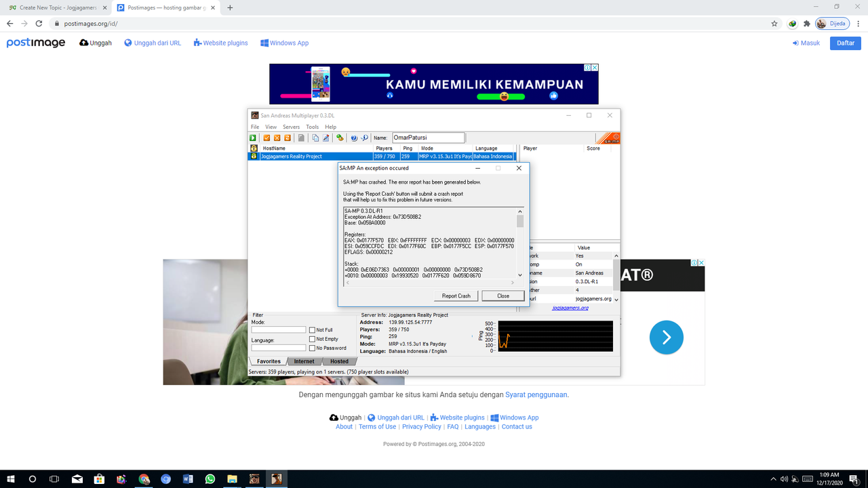Click the edit pencil icon in SA-MP toolbar
The width and height of the screenshot is (868, 488).
click(x=325, y=138)
